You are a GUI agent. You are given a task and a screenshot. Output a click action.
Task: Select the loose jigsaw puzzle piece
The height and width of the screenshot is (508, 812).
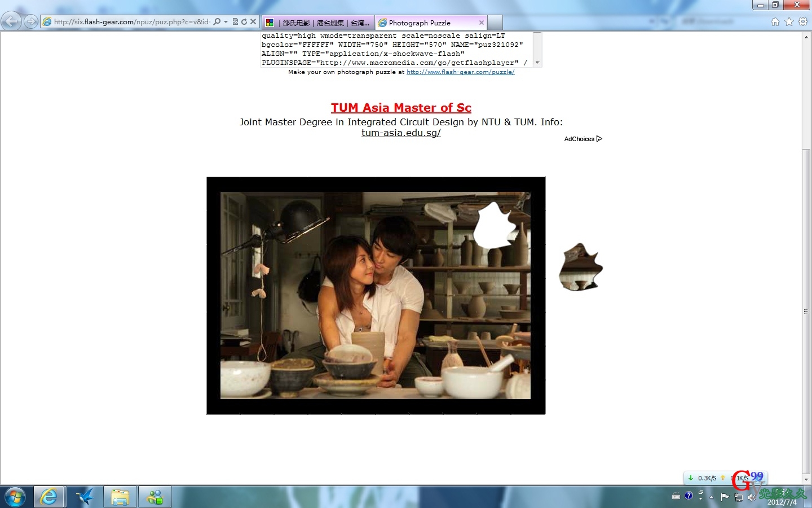580,268
